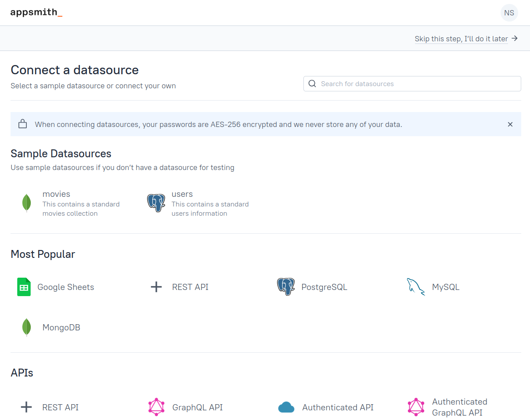
Task: Click the MongoDB leaf icon for movies
Action: [26, 203]
